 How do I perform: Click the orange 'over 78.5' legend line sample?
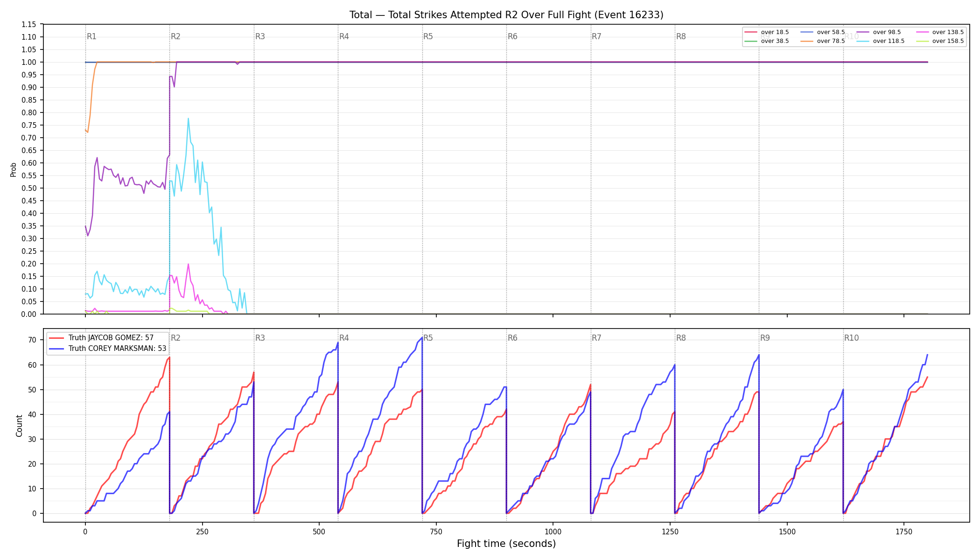coord(806,41)
